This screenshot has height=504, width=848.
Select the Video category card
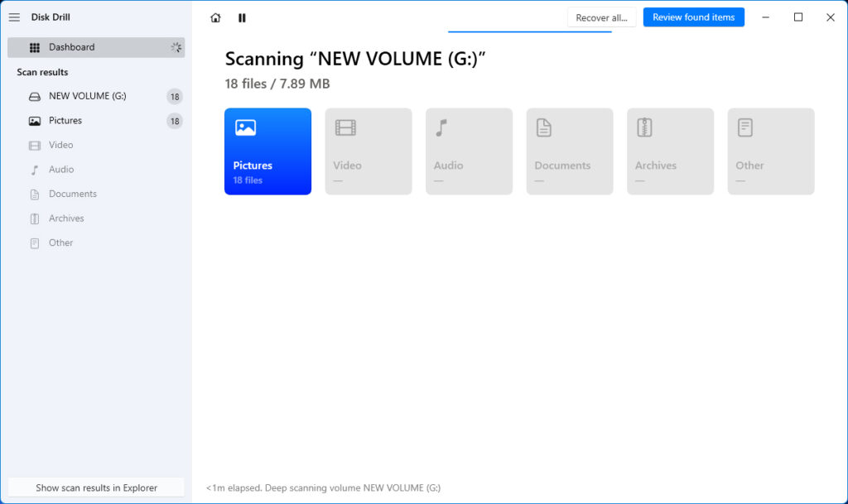coord(368,151)
